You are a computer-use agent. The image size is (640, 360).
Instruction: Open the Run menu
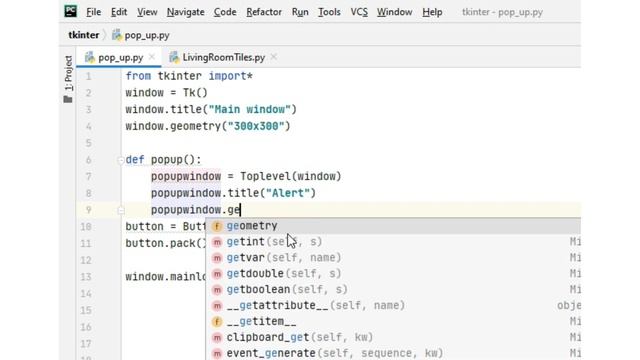pyautogui.click(x=300, y=12)
